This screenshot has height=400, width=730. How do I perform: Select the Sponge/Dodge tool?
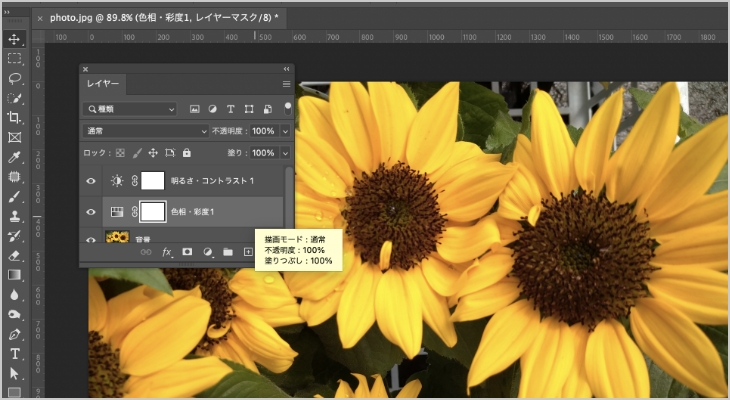click(14, 314)
